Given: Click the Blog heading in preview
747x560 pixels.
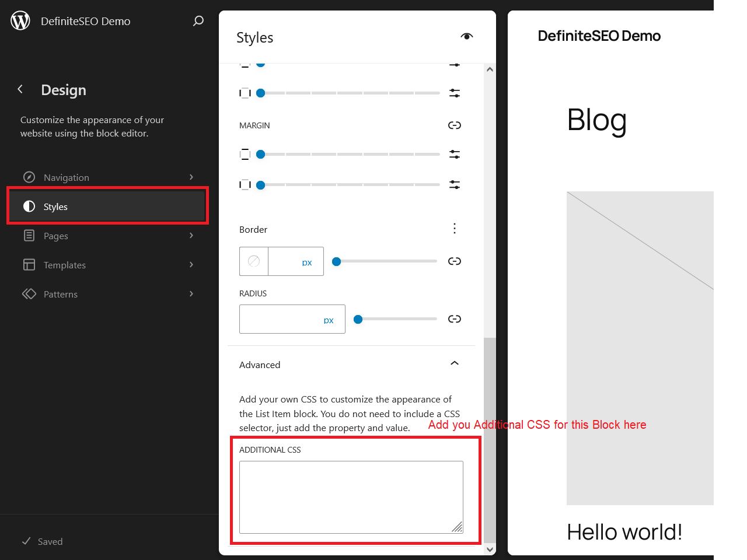Looking at the screenshot, I should click(x=597, y=120).
